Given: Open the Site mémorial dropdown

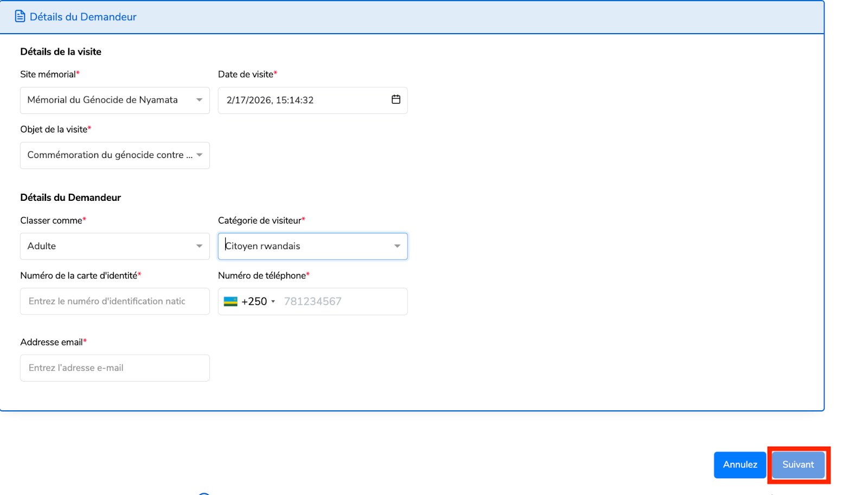Looking at the screenshot, I should [x=115, y=100].
